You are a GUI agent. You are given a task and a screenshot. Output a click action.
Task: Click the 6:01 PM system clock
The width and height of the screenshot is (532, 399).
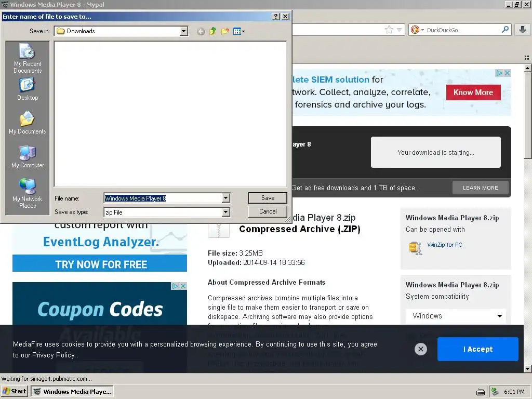[514, 392]
